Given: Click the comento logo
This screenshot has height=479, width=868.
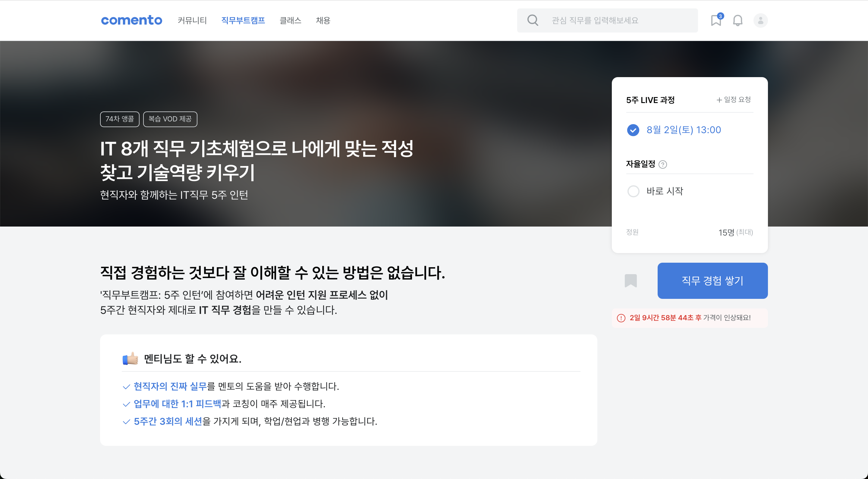Looking at the screenshot, I should [x=131, y=20].
